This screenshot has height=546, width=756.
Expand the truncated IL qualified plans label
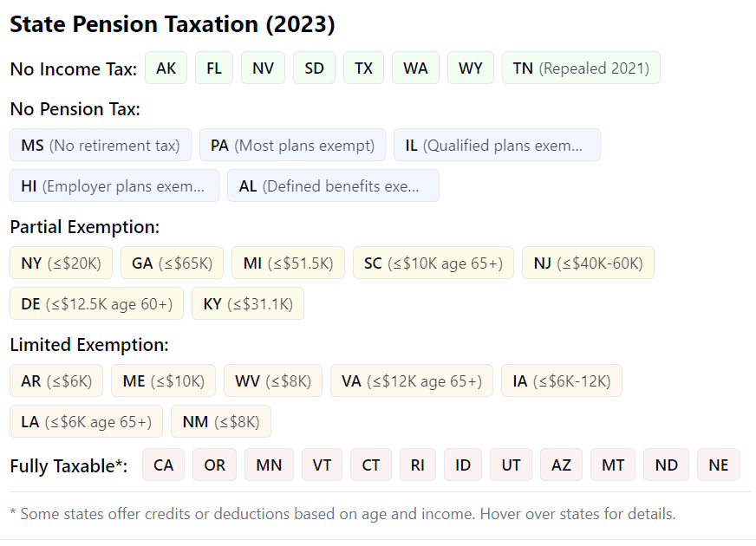(x=497, y=145)
